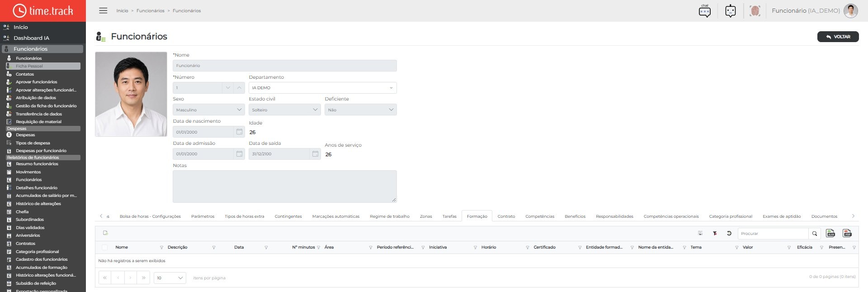Screen dimensions: 868x292
Task: Click the Procurar search field
Action: point(773,234)
